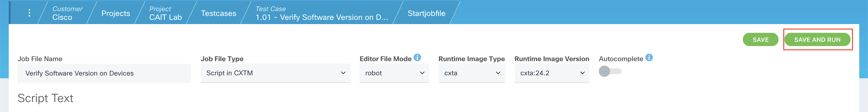This screenshot has height=112, width=868.
Task: Open the three-dot kebab menu
Action: point(29,13)
